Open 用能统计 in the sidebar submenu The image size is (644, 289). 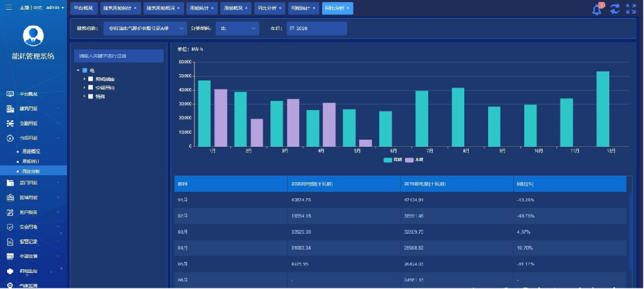(x=31, y=162)
